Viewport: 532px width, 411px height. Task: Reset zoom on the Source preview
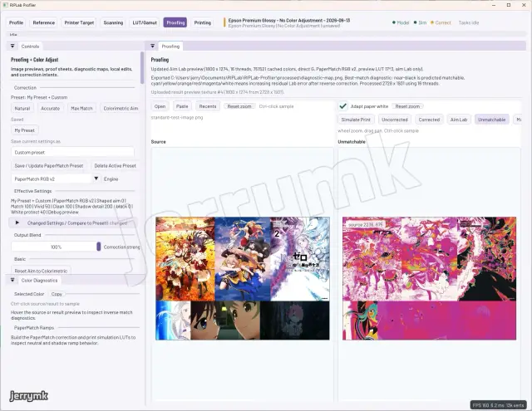[239, 106]
